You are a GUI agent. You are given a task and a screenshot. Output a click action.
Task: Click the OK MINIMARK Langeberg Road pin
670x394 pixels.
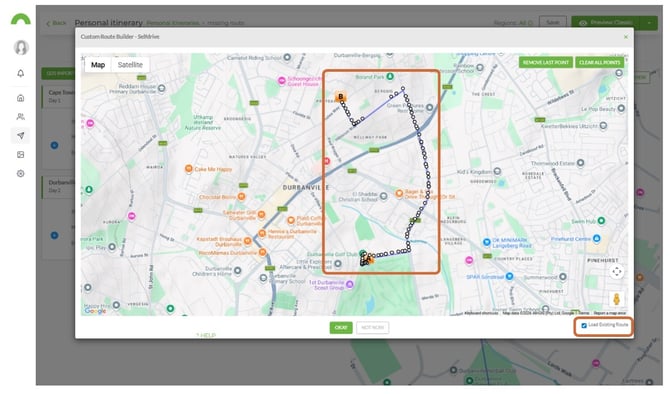(x=486, y=242)
